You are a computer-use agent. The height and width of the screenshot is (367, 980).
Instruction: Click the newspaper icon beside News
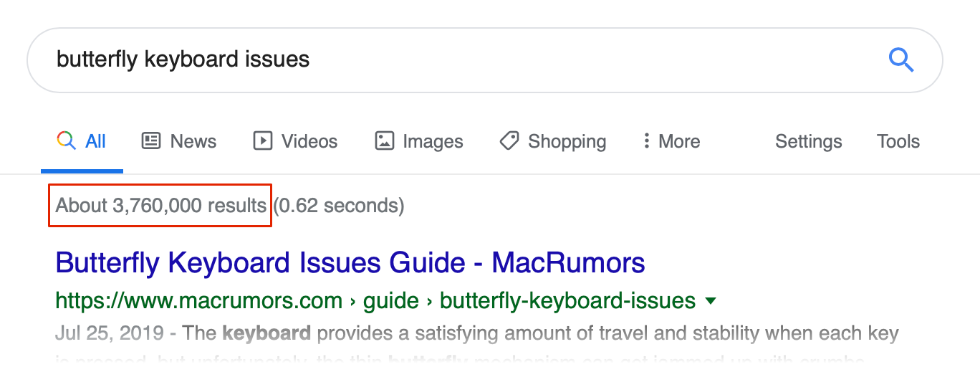151,140
